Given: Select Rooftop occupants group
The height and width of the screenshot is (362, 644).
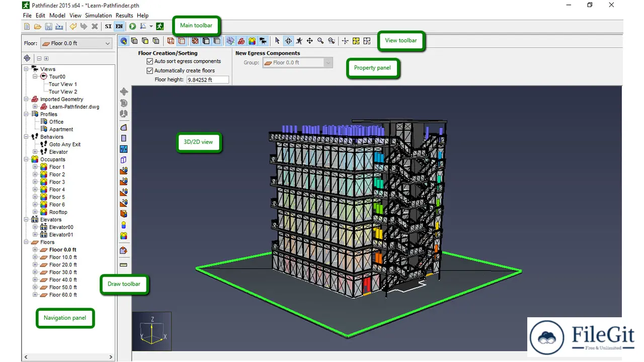Looking at the screenshot, I should pos(58,212).
